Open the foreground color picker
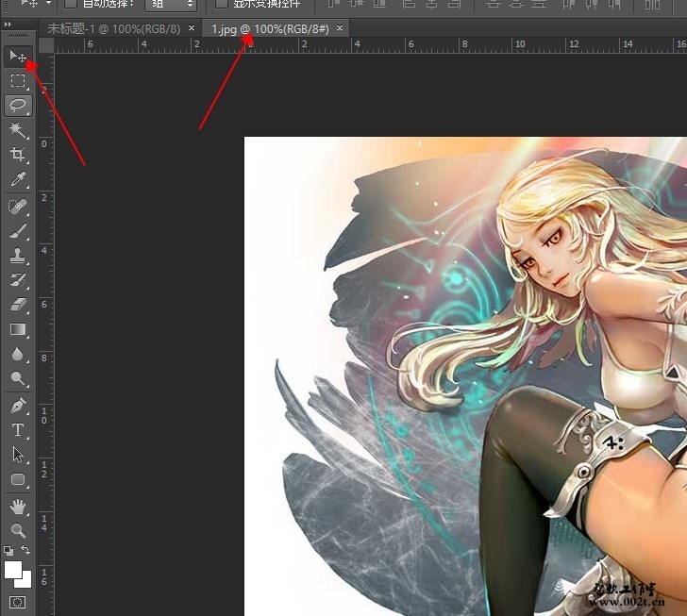Image resolution: width=687 pixels, height=616 pixels. (12, 570)
